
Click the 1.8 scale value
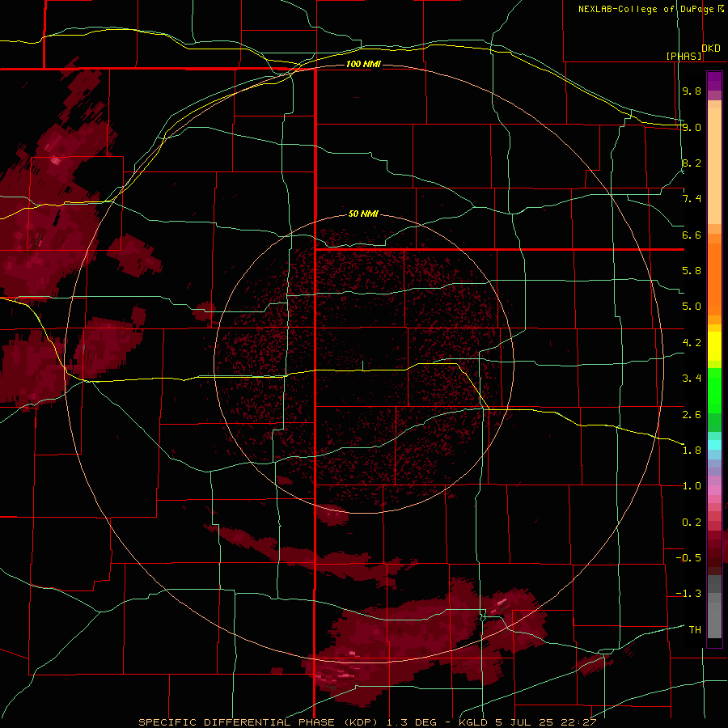tap(692, 451)
